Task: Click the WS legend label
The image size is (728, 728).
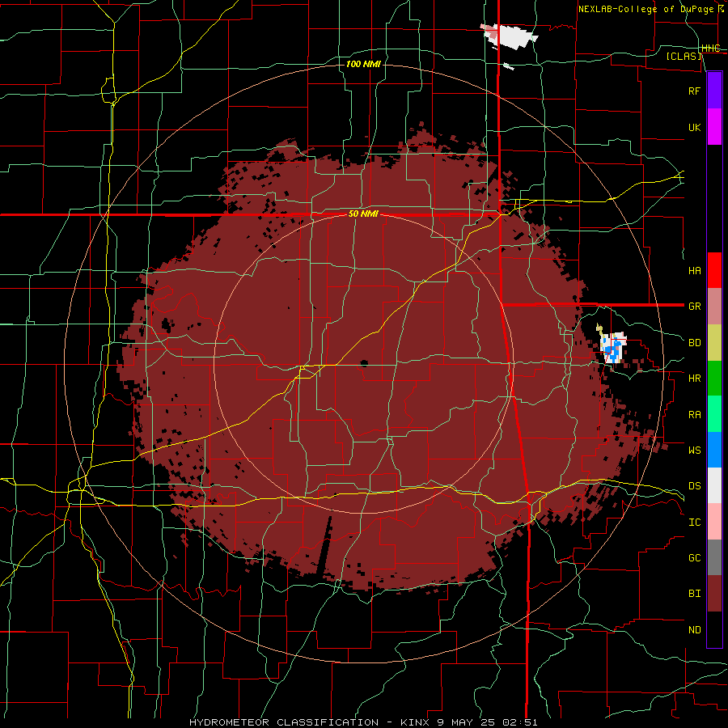Action: [694, 451]
